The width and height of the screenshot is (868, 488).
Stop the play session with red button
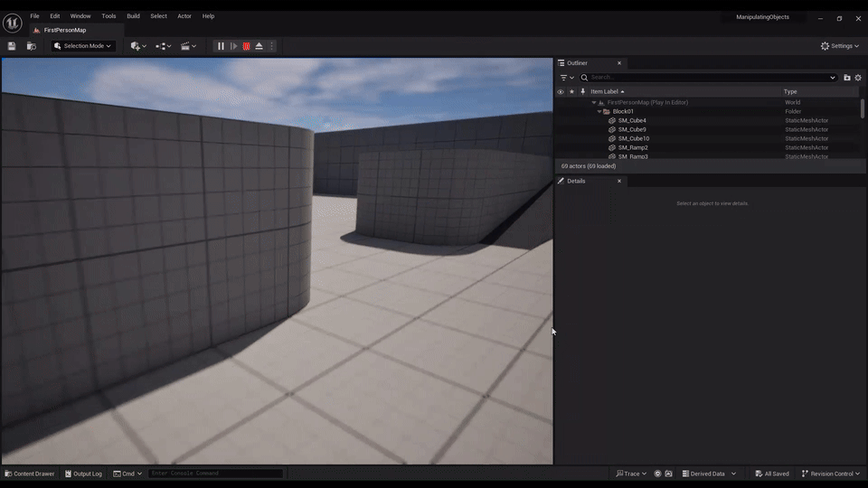[x=246, y=46]
